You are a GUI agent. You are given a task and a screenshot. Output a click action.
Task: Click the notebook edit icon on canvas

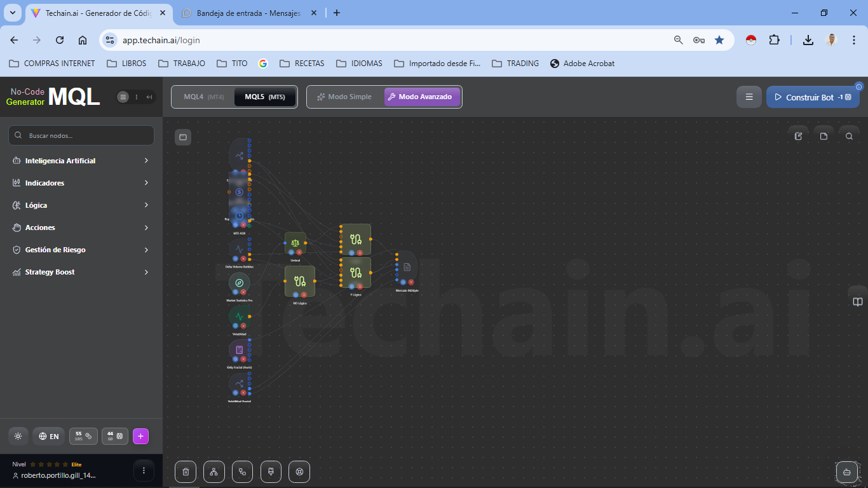pyautogui.click(x=799, y=136)
